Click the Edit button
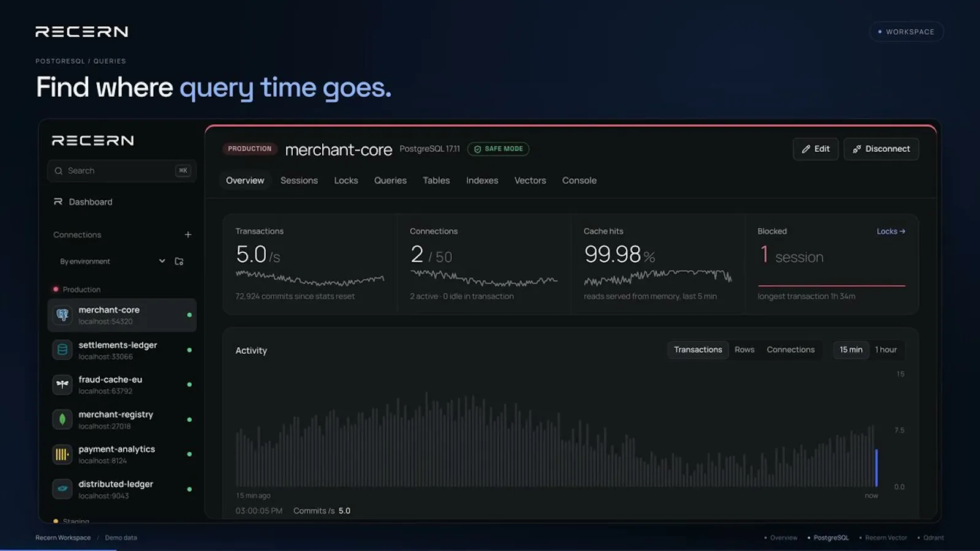Viewport: 980px width, 551px height. point(815,149)
